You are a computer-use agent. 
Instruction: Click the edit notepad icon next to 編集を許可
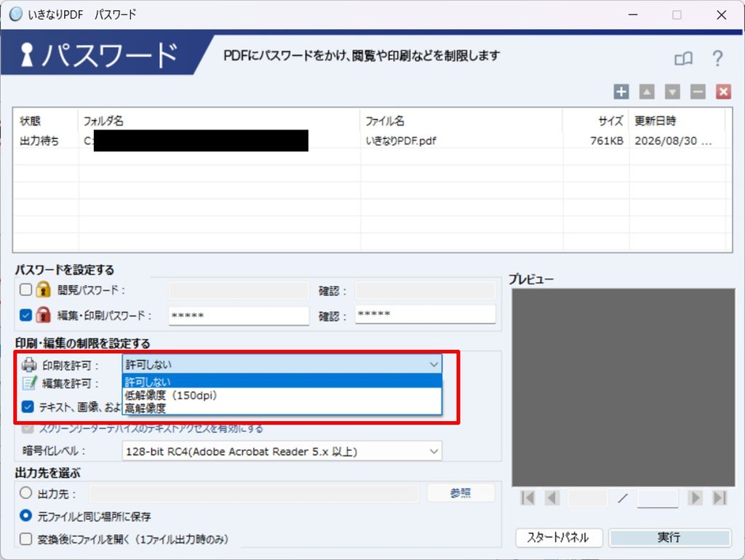29,383
